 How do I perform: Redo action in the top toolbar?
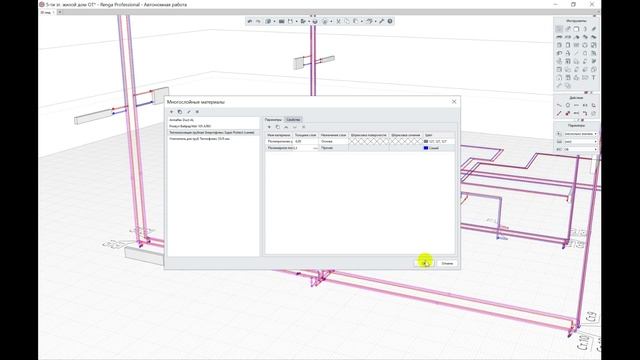[x=258, y=21]
